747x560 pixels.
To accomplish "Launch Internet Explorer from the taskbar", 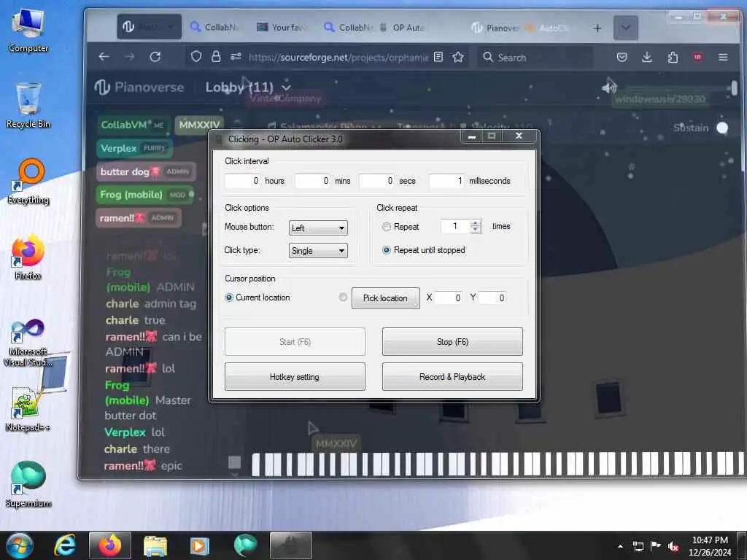I will point(65,545).
